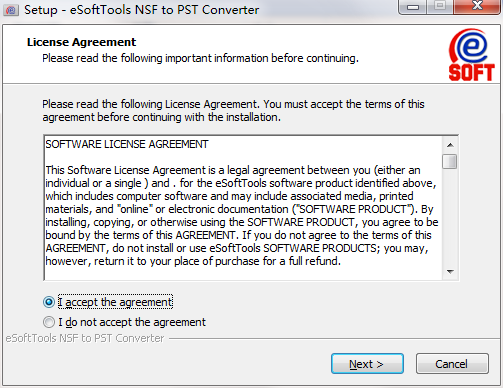Select I accept the agreement
This screenshot has height=388, width=503.
pyautogui.click(x=49, y=302)
